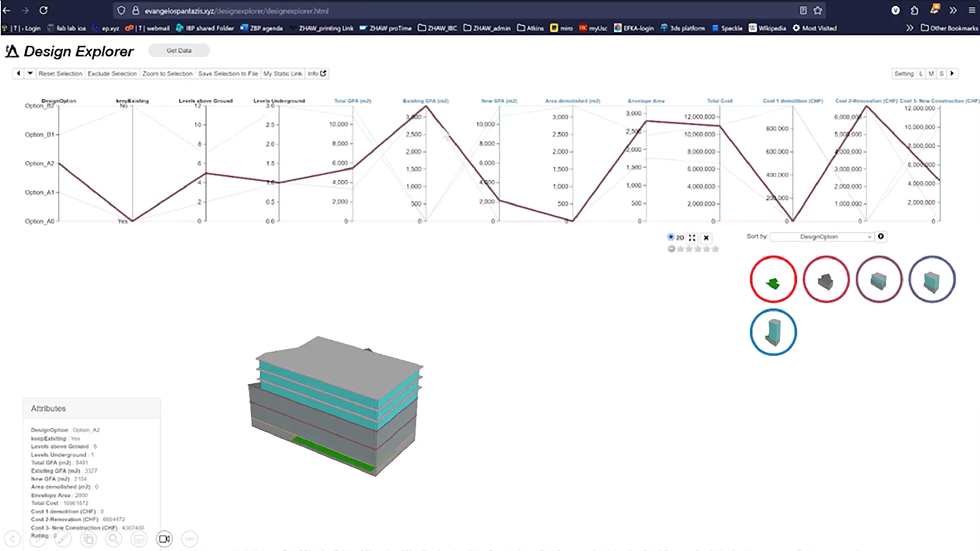The height and width of the screenshot is (551, 980).
Task: Click the Envelope Area axis header
Action: pos(646,101)
